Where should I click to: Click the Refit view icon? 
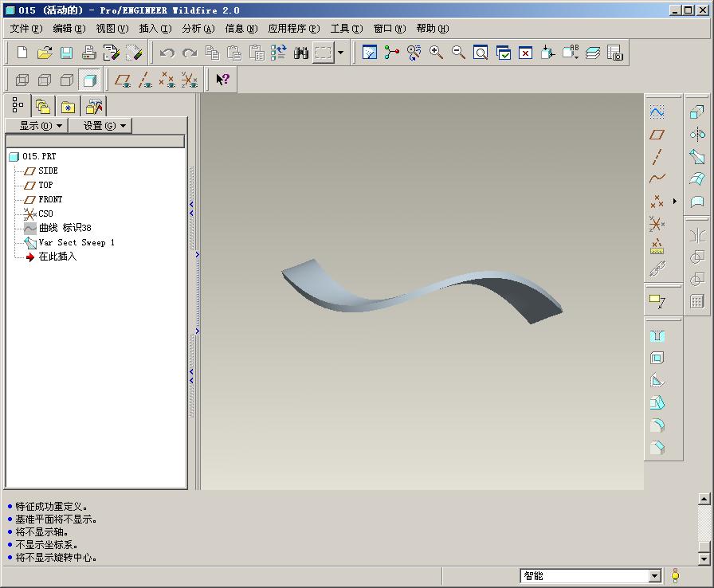[x=481, y=53]
